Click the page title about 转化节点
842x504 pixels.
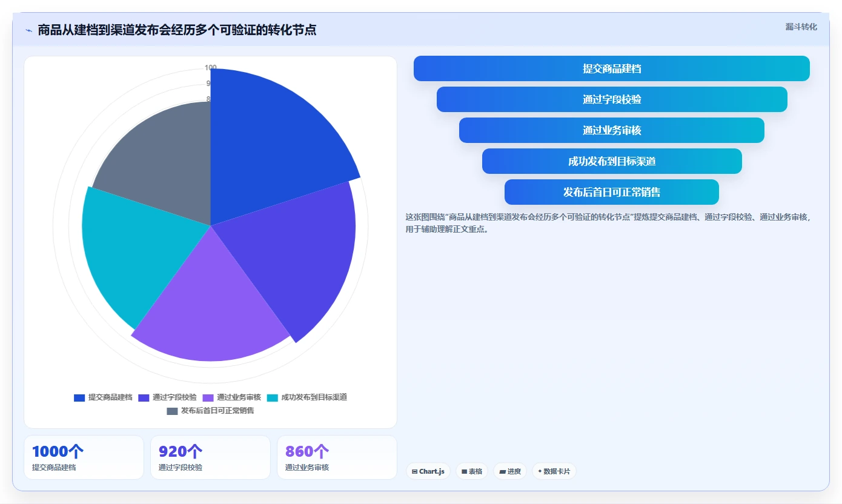(177, 30)
